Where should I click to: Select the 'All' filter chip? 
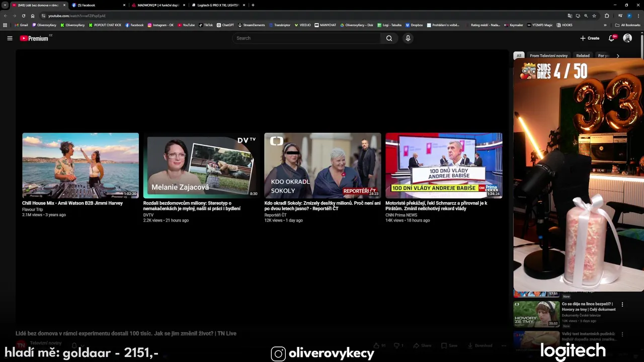tap(519, 56)
